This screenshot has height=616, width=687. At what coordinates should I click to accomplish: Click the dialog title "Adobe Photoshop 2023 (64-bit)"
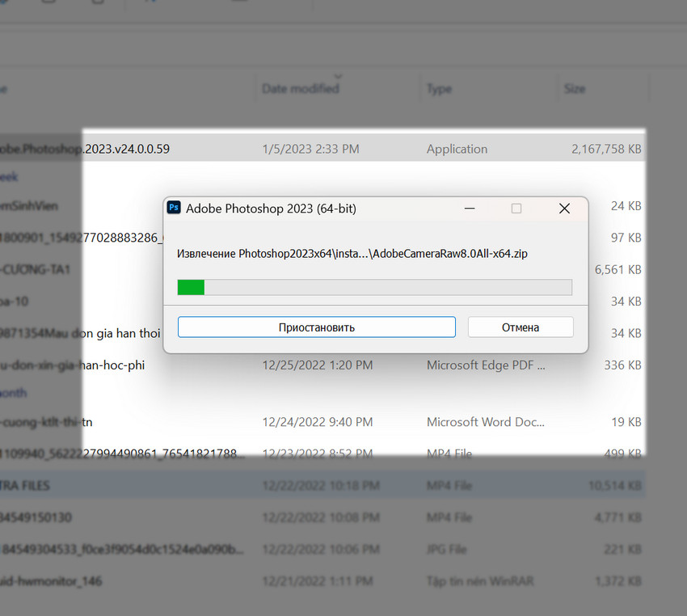[271, 209]
